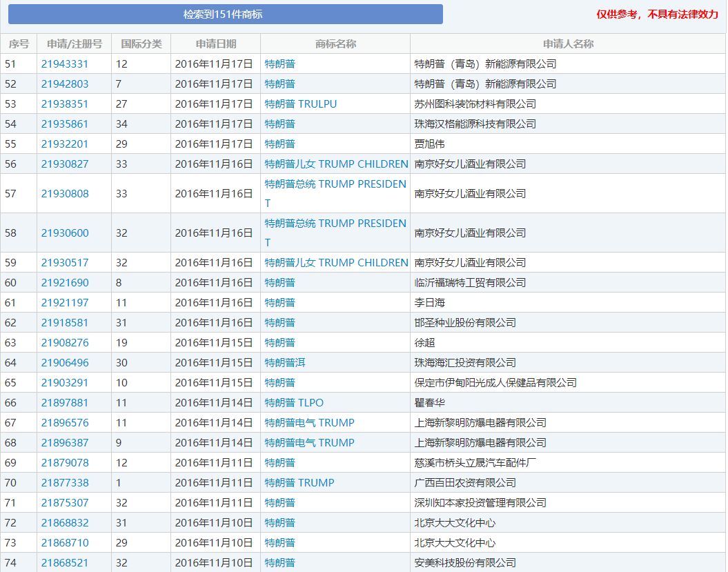Click trademark name 特朗普 TRULPU
Viewport: 728px width, 572px height.
click(300, 103)
